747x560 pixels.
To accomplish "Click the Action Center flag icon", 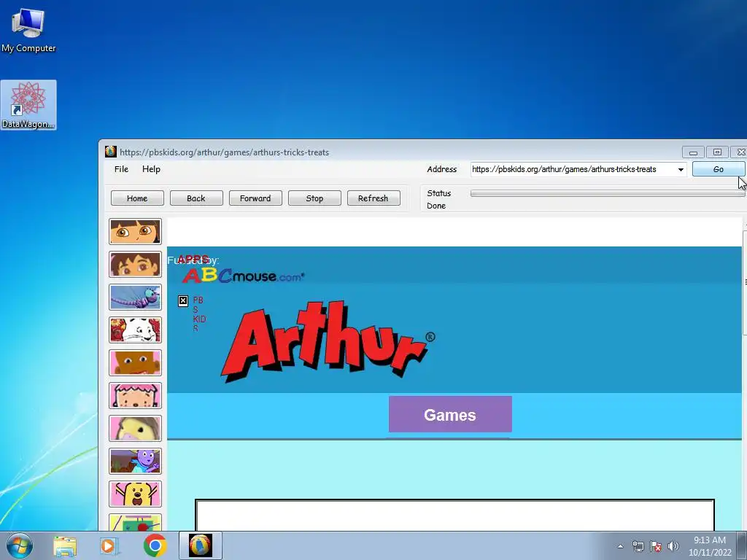I will pos(656,546).
